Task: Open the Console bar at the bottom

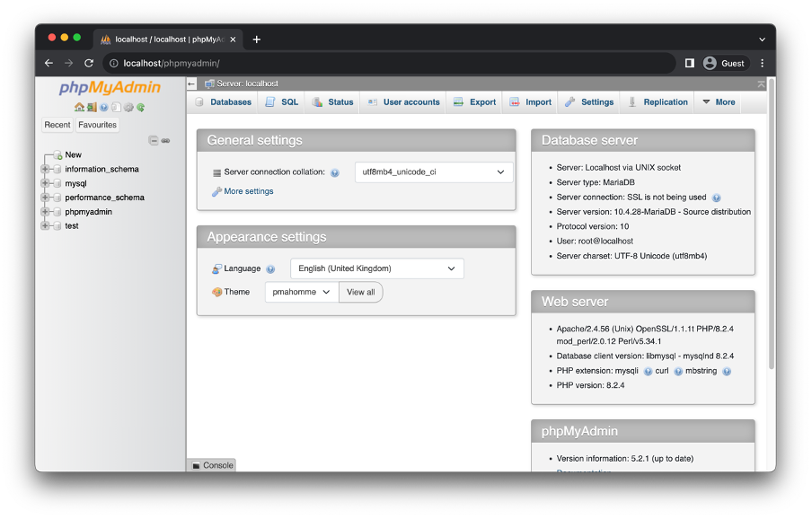Action: pyautogui.click(x=213, y=466)
